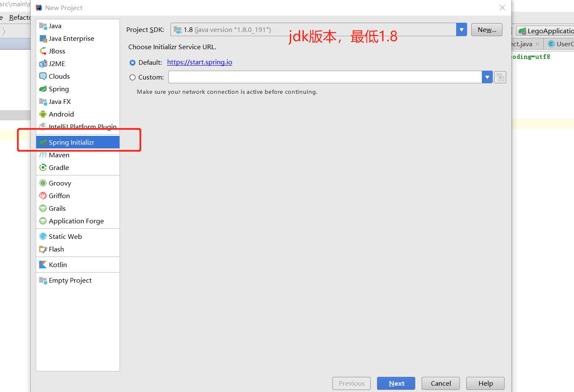Click the Cancel button
Screen dimensions: 574x392
[x=441, y=384]
